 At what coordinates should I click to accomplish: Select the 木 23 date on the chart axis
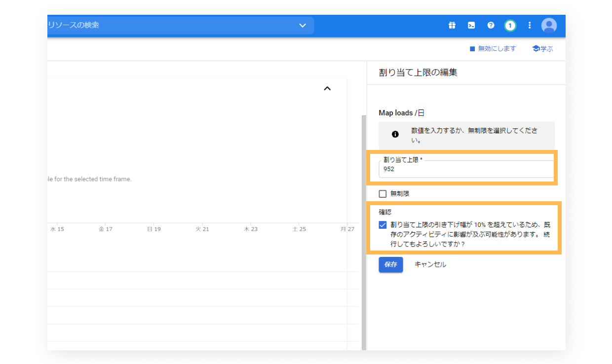click(x=251, y=229)
